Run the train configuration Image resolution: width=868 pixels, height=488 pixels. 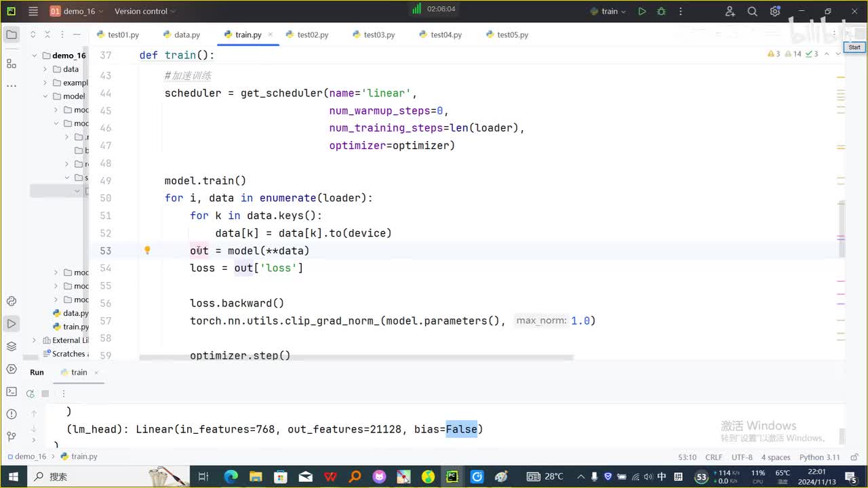click(642, 12)
